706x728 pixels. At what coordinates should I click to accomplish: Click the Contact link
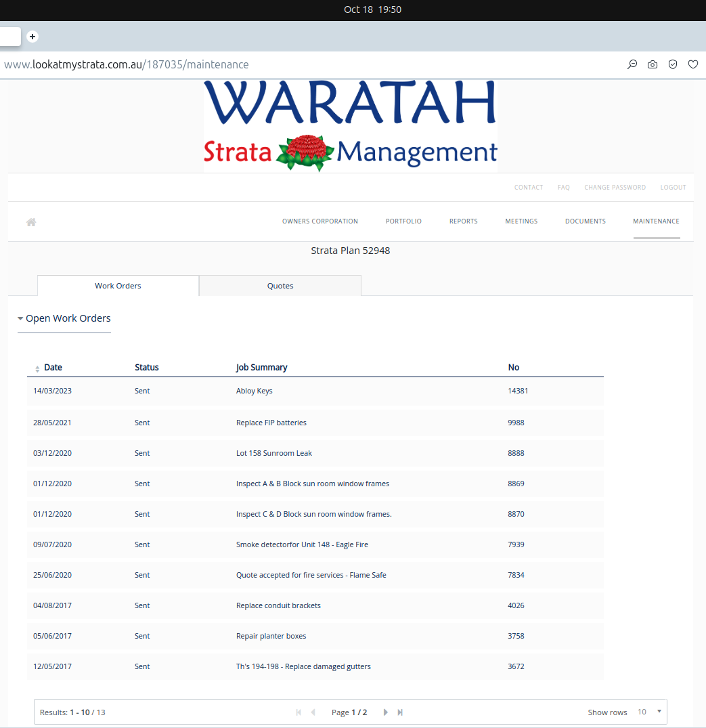[x=529, y=187]
